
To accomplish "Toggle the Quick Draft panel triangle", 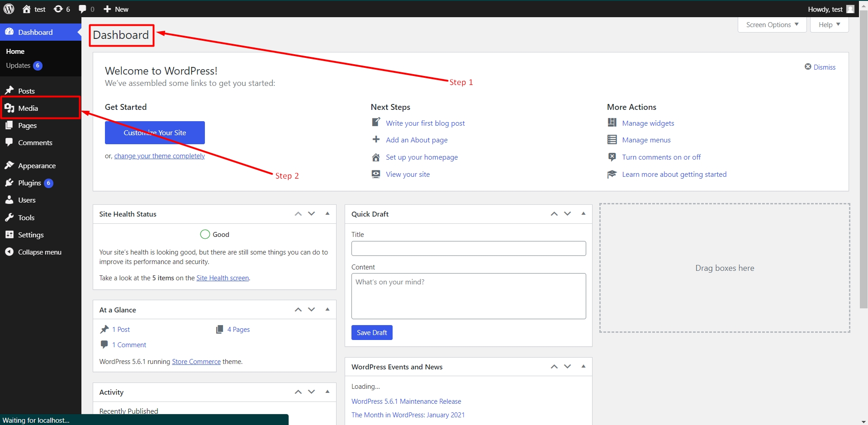I will (583, 213).
